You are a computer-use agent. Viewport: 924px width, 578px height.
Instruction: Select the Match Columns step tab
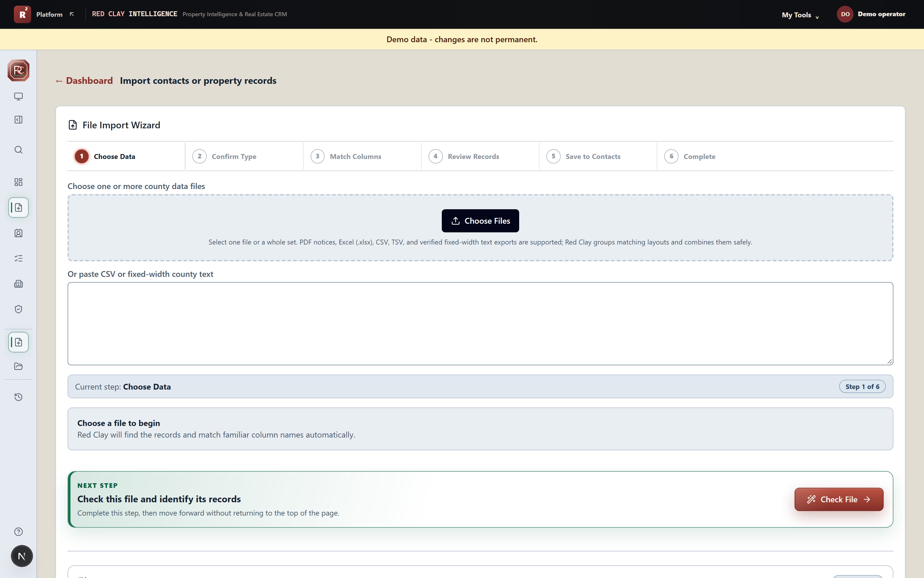pos(362,156)
